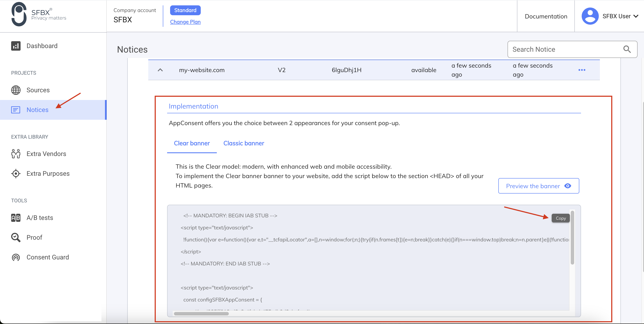Switch to the Classic banner tab
Viewport: 644px width, 324px height.
click(244, 143)
